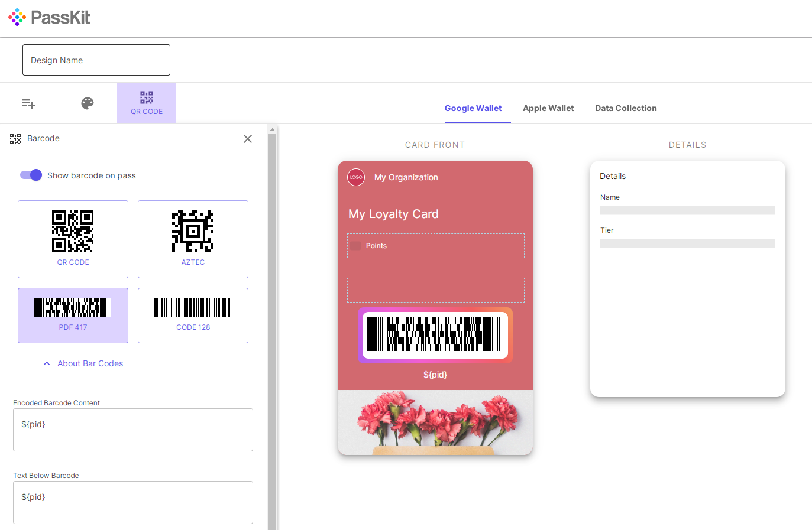This screenshot has width=812, height=530.
Task: Open the color palette design tab
Action: coord(88,103)
